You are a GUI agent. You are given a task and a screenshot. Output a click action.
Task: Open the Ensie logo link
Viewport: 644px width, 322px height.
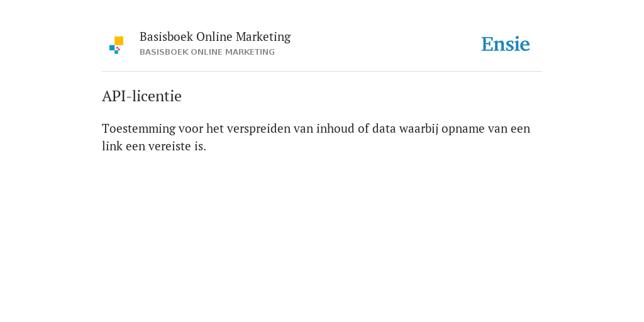pos(506,44)
